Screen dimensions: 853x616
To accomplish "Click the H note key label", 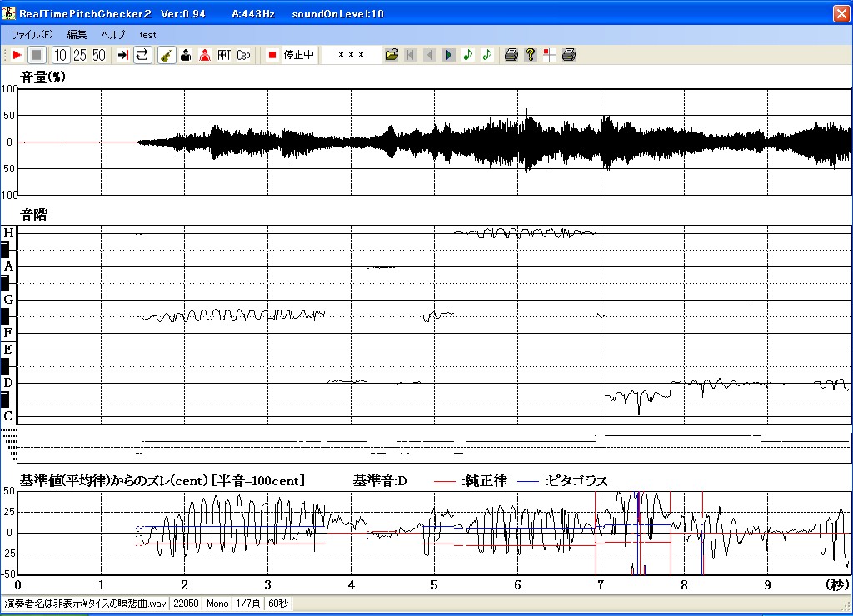I will point(8,233).
